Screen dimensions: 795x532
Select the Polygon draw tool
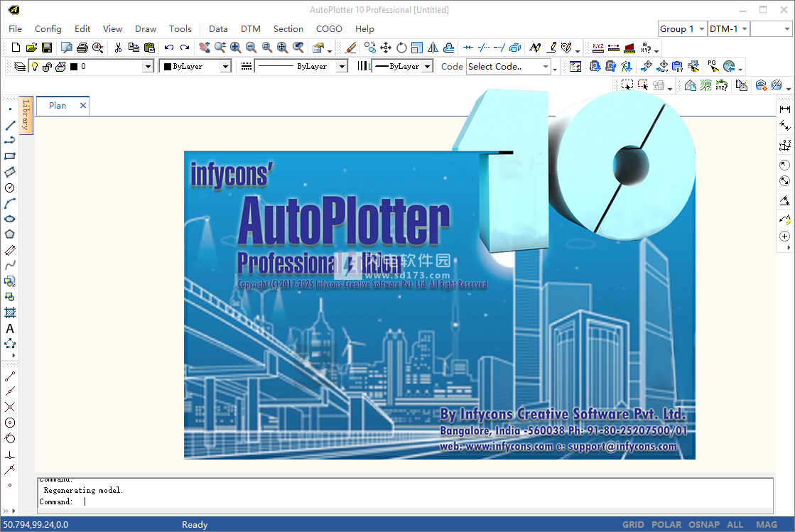point(10,234)
